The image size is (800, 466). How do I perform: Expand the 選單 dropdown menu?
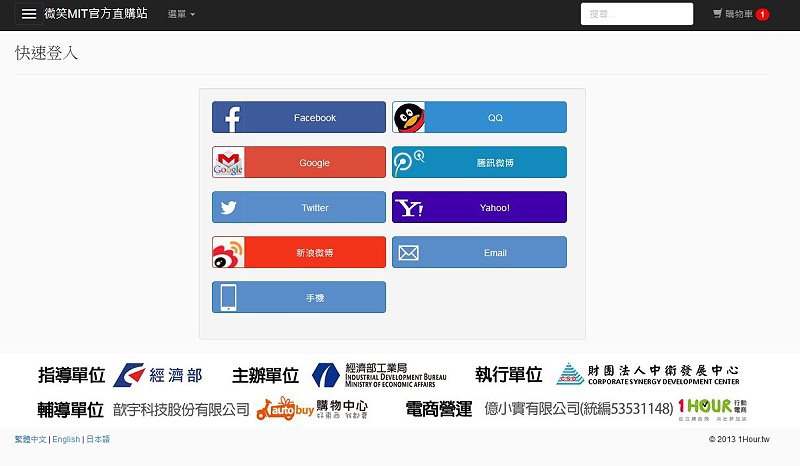pyautogui.click(x=182, y=14)
